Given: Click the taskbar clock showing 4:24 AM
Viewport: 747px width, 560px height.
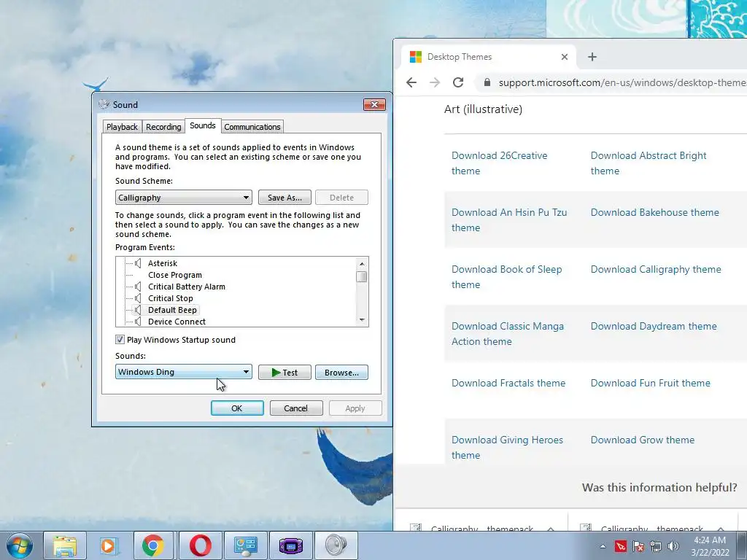Looking at the screenshot, I should [710, 545].
